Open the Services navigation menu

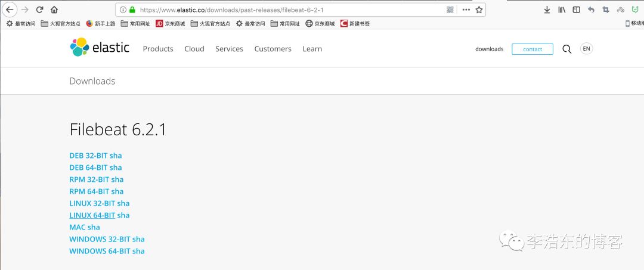click(x=229, y=49)
